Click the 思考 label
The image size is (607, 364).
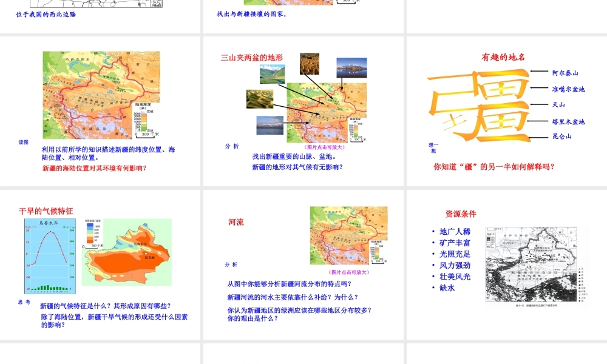point(24,302)
